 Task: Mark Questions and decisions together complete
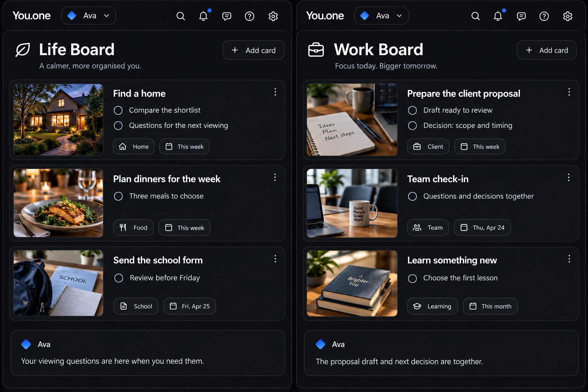(412, 196)
